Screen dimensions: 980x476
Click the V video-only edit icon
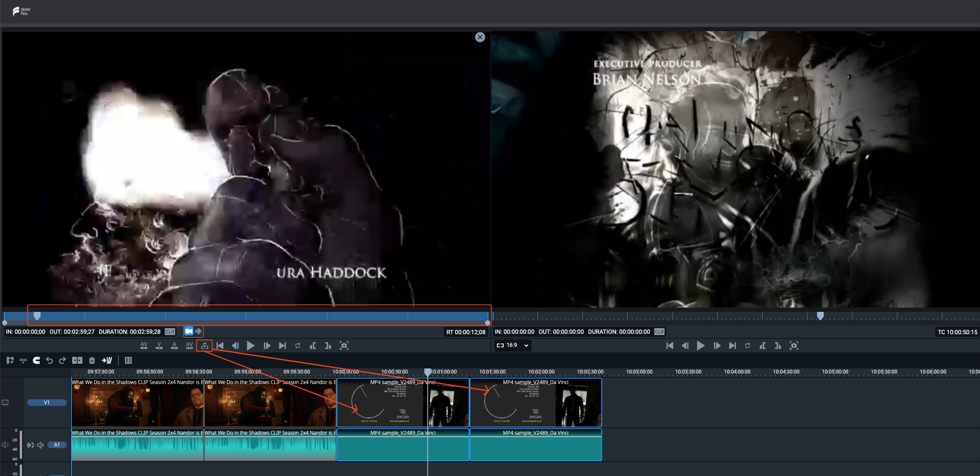[159, 346]
